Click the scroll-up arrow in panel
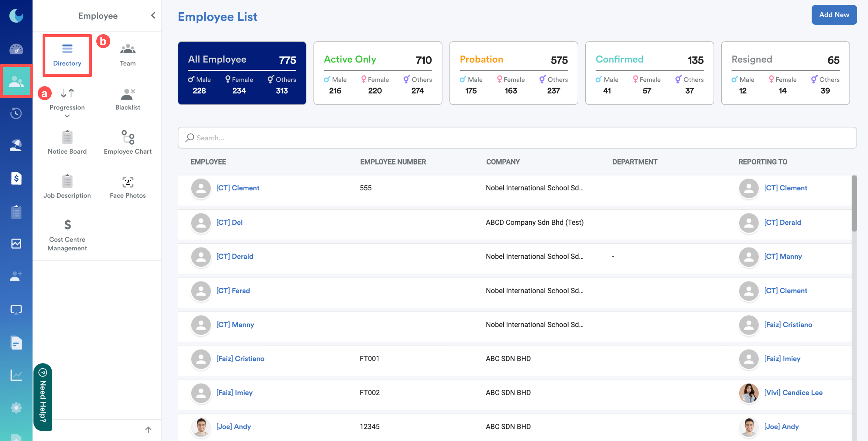This screenshot has height=441, width=868. click(x=148, y=429)
